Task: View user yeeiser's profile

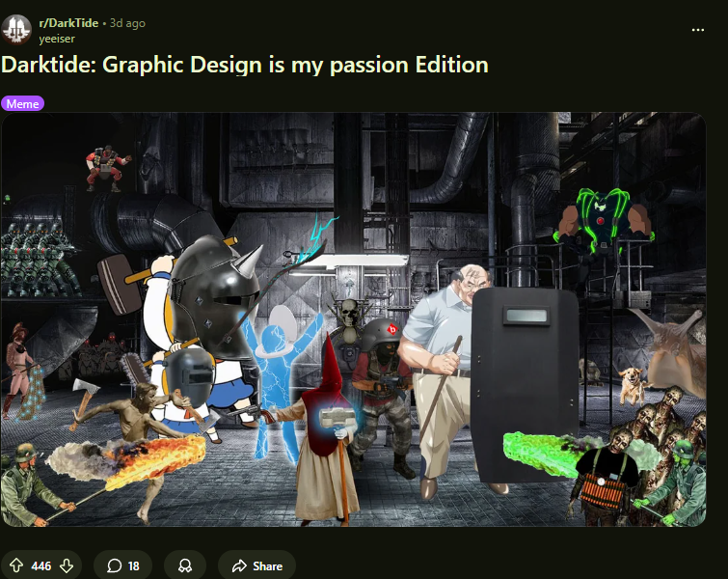Action: [57, 39]
